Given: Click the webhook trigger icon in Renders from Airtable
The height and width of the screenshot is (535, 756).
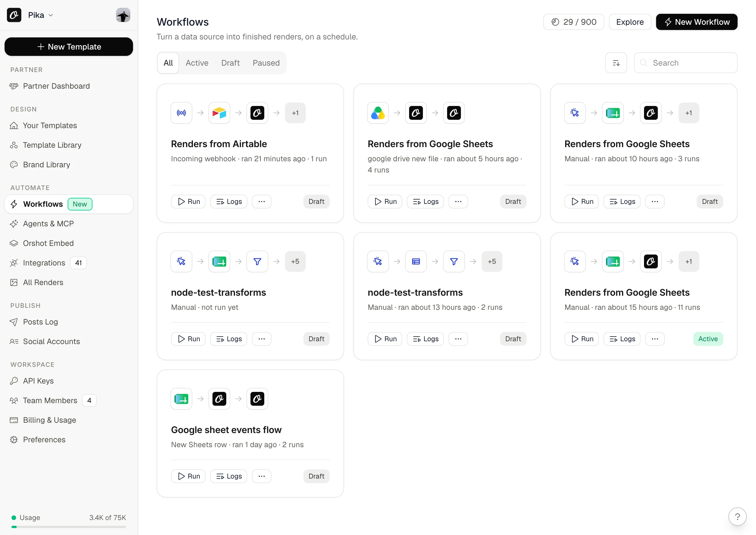Looking at the screenshot, I should coord(181,113).
